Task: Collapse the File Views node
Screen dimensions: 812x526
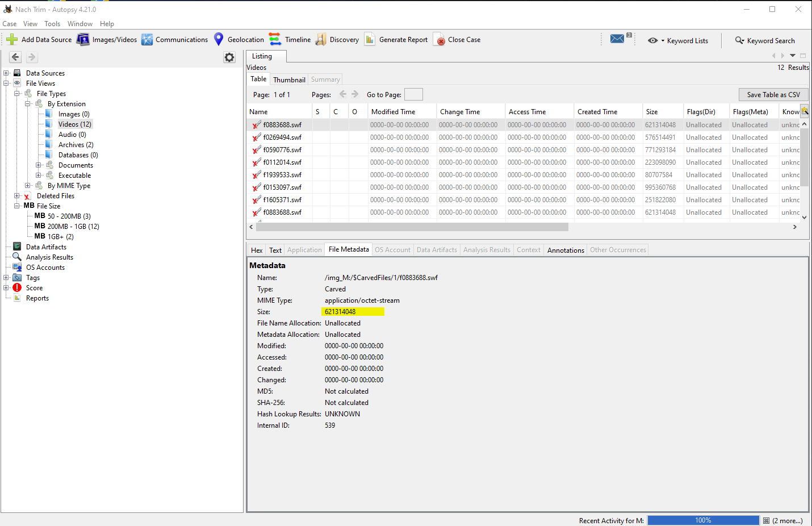Action: coord(6,83)
